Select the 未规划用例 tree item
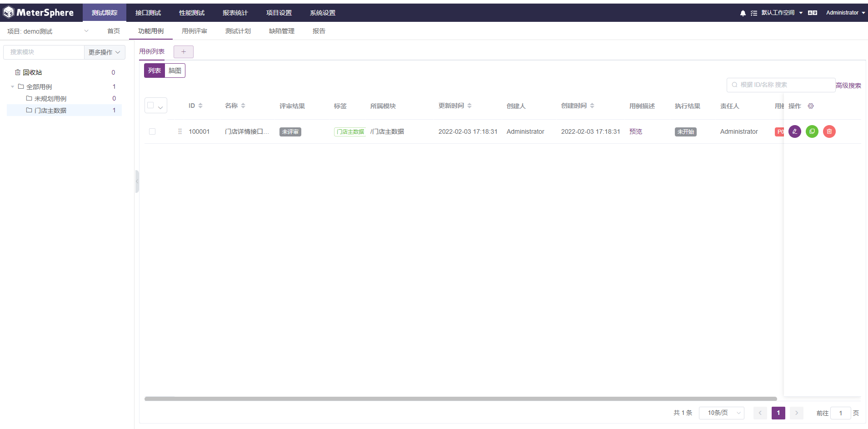868x429 pixels. coord(65,98)
